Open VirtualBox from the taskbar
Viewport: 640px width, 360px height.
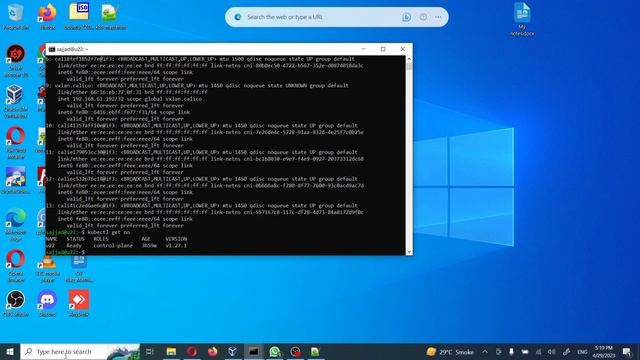(233, 351)
